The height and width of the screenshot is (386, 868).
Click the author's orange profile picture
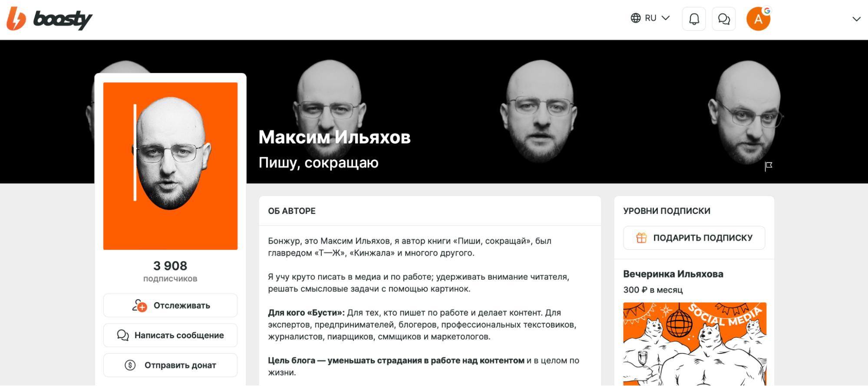coord(170,166)
